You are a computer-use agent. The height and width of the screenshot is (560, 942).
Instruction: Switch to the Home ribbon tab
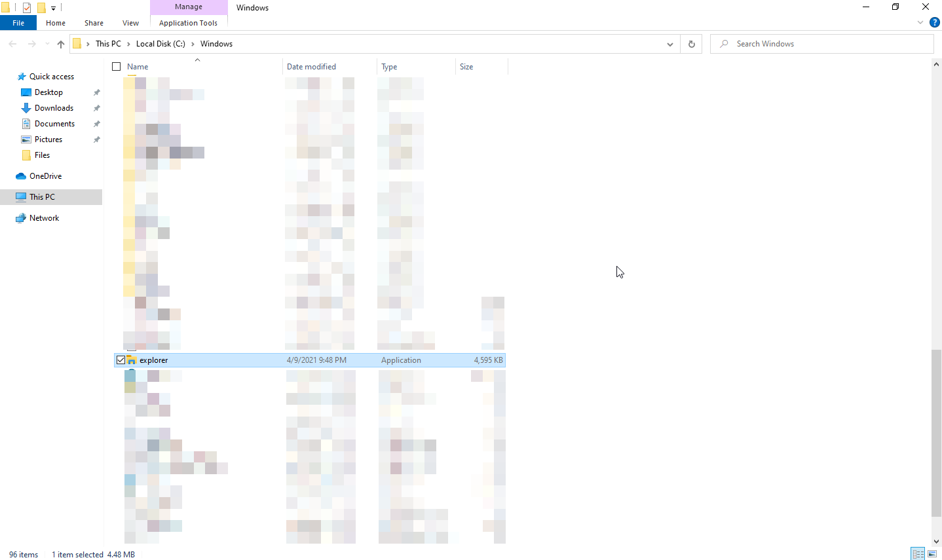coord(56,23)
